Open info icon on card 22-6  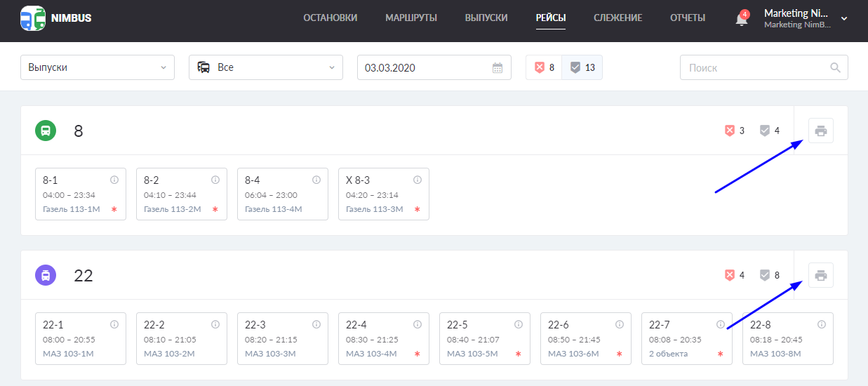620,325
